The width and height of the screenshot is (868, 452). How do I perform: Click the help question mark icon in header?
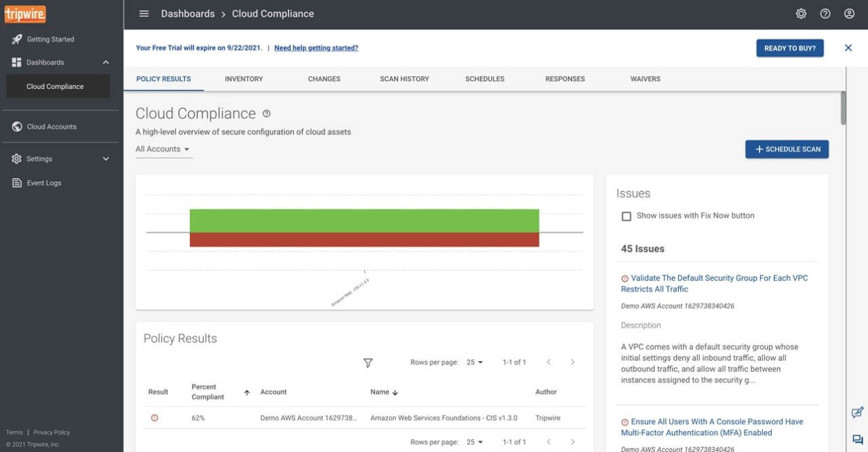coord(825,14)
